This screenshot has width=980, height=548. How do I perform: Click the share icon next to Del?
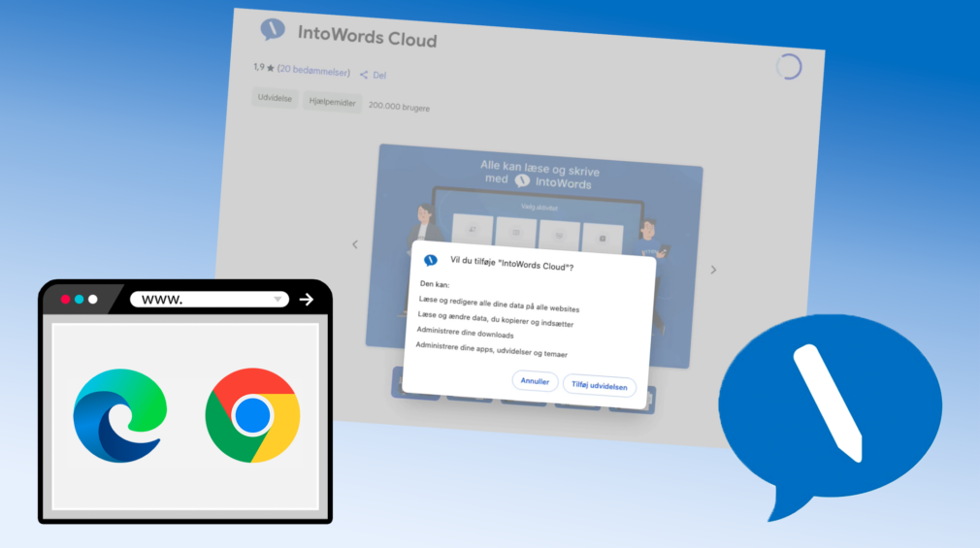coord(364,75)
